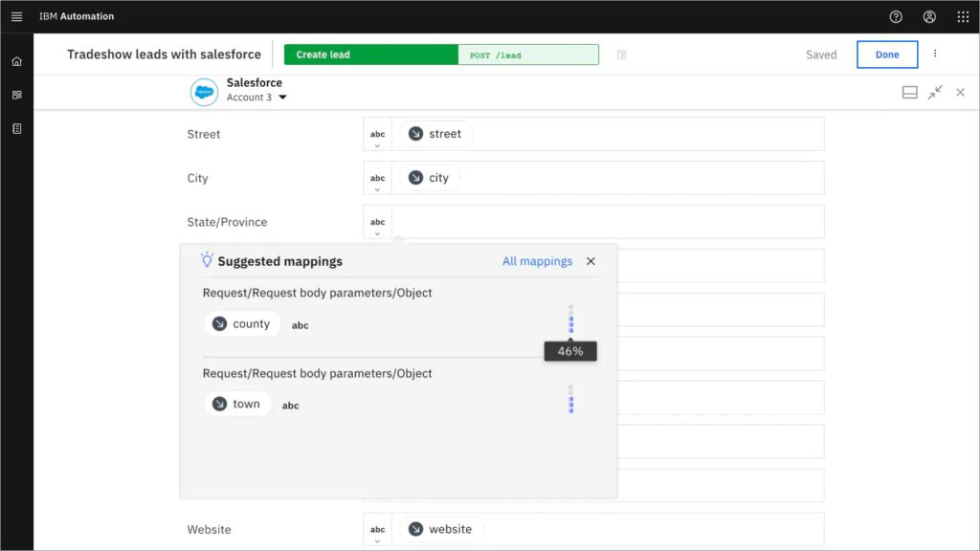
Task: Click the abc type label beside county
Action: (x=300, y=325)
